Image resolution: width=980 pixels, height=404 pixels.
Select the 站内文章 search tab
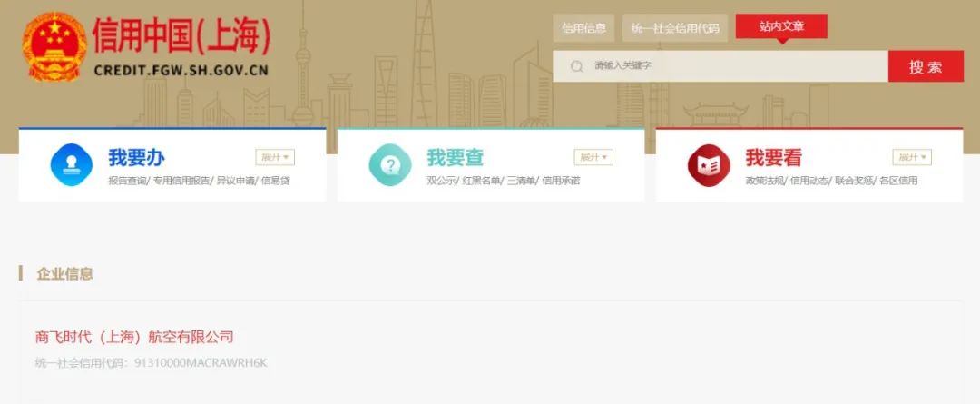781,26
